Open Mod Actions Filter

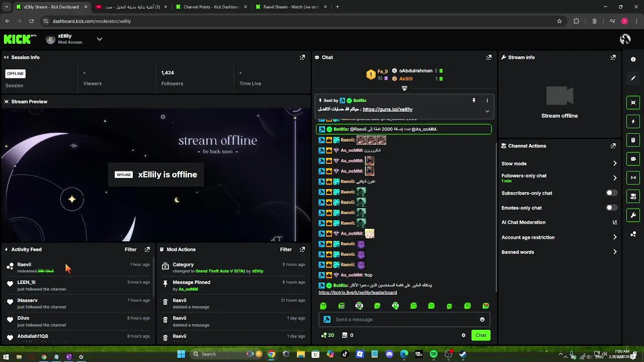click(x=286, y=249)
